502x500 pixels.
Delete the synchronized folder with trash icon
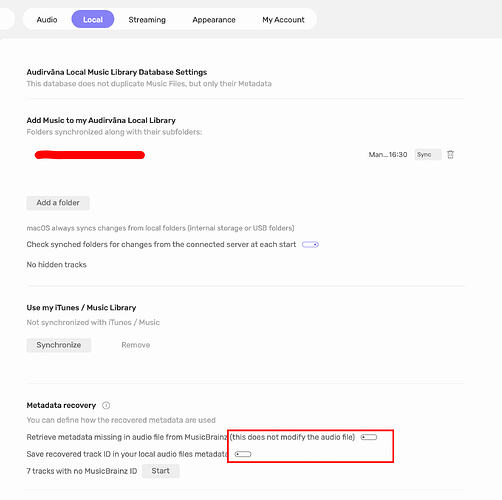[x=450, y=155]
